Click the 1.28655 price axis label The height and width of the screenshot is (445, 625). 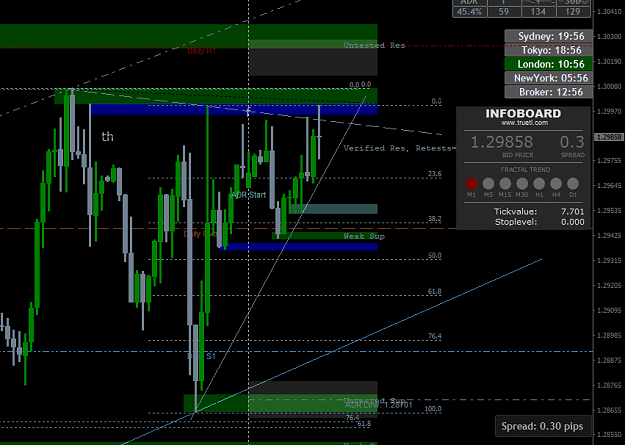pos(610,410)
